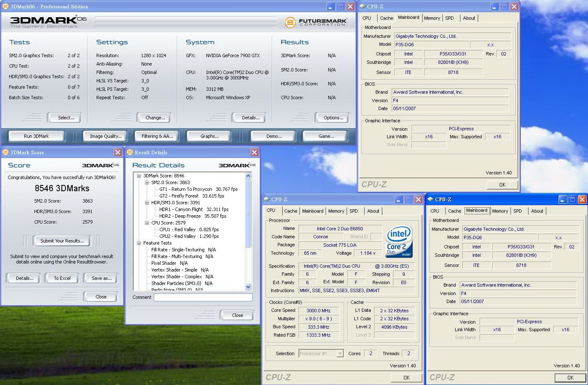The height and width of the screenshot is (385, 588).
Task: Switch to Memory tab in processor CPU-Z window
Action: click(x=336, y=211)
